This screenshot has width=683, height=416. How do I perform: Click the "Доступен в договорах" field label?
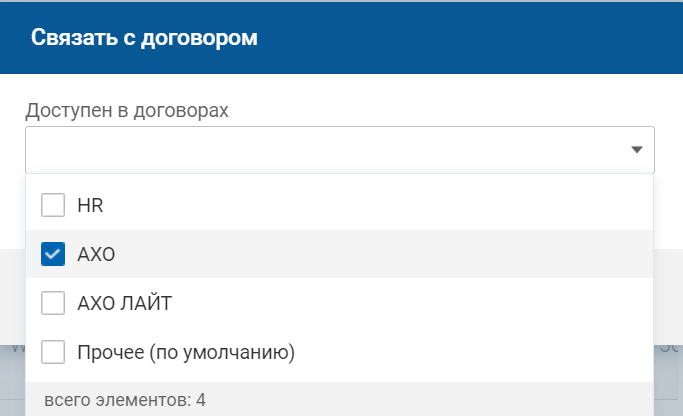coord(127,110)
